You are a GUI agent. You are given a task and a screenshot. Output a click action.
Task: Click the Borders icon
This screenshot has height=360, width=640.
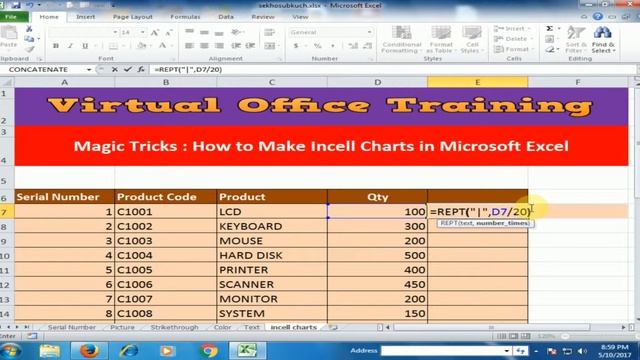click(113, 46)
